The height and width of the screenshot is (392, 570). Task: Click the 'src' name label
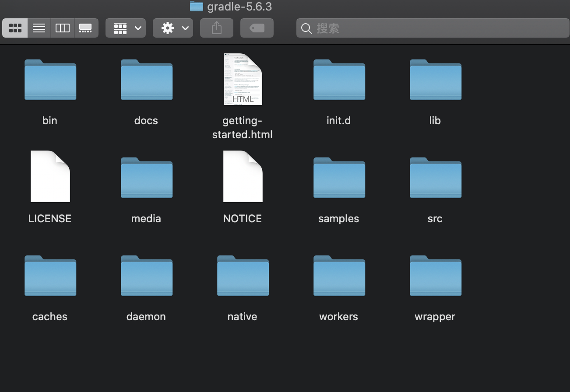point(435,219)
